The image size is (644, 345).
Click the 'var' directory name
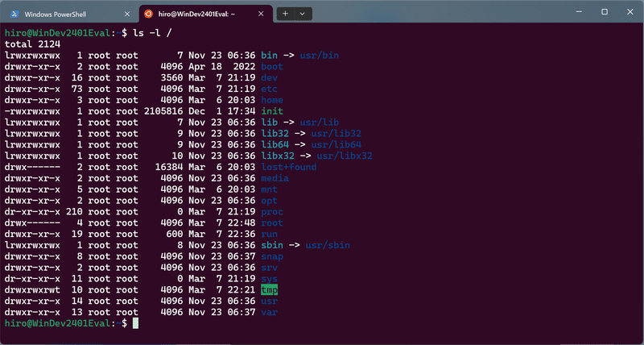(x=270, y=313)
